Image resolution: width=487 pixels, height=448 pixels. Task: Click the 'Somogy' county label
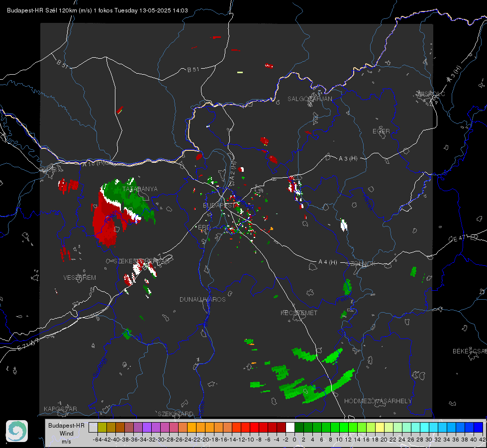coord(100,367)
